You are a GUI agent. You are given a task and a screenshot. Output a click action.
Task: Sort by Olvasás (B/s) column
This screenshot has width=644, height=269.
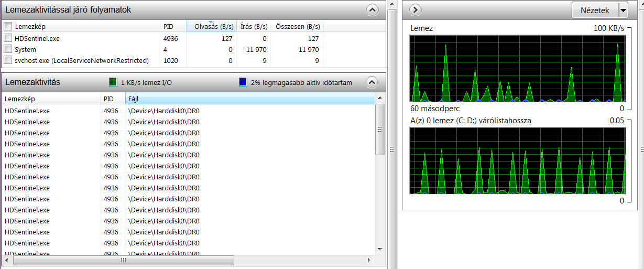tap(211, 26)
